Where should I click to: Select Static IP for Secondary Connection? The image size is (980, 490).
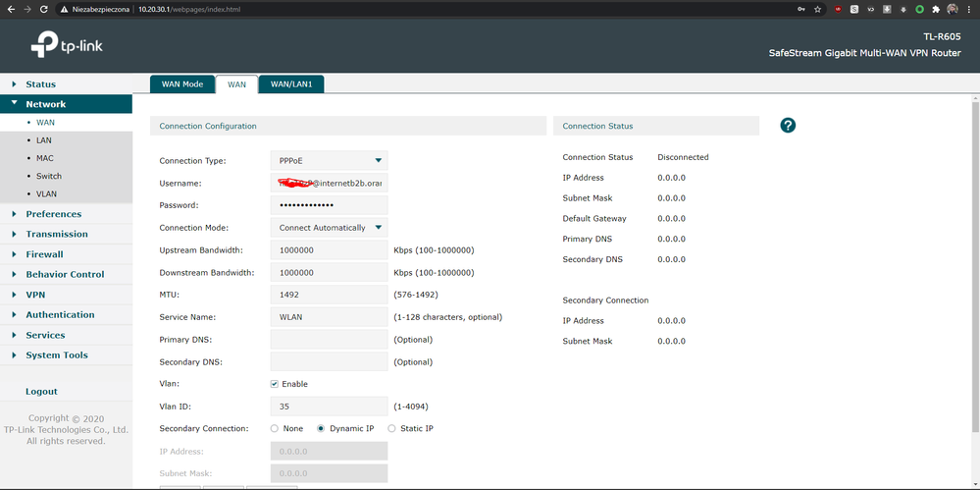[392, 429]
